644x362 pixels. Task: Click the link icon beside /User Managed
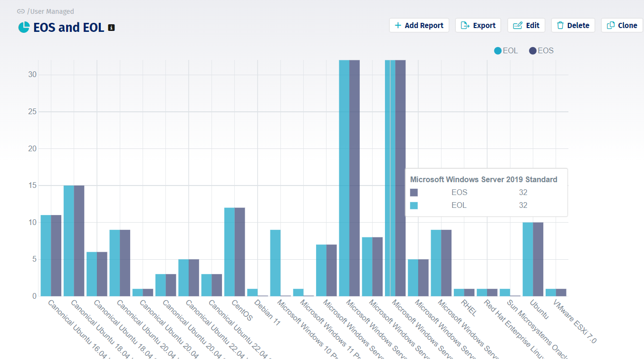[x=20, y=11]
